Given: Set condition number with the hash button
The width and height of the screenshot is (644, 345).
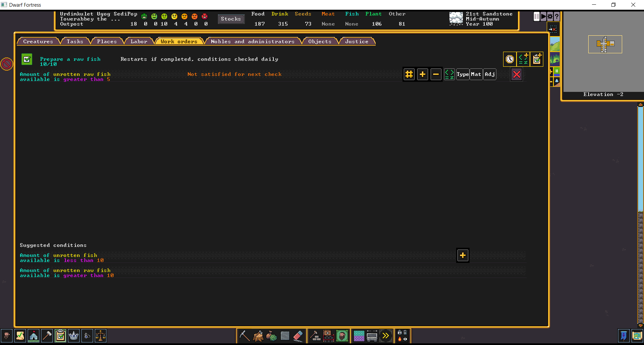Looking at the screenshot, I should point(409,74).
